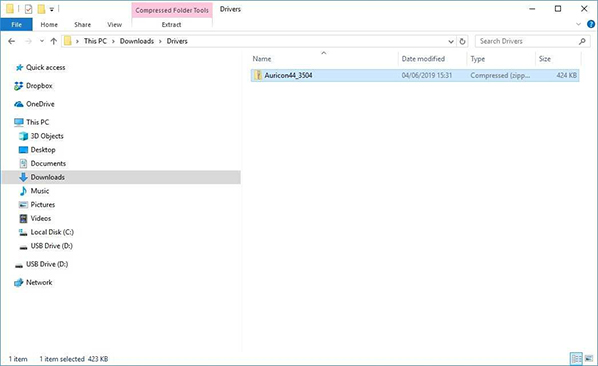Click the folder icon in address bar
This screenshot has height=366, width=598.
[68, 41]
